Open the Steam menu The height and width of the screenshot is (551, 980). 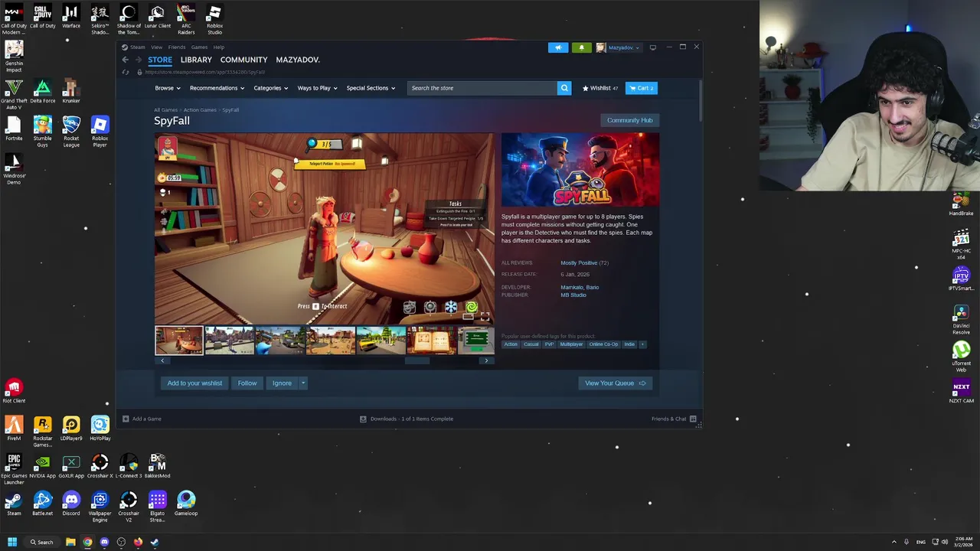pyautogui.click(x=137, y=47)
